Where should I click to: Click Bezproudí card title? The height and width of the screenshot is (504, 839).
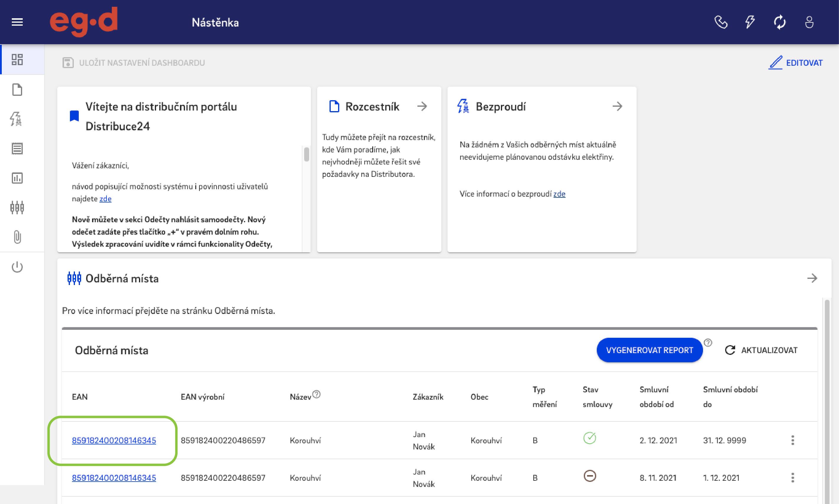501,106
